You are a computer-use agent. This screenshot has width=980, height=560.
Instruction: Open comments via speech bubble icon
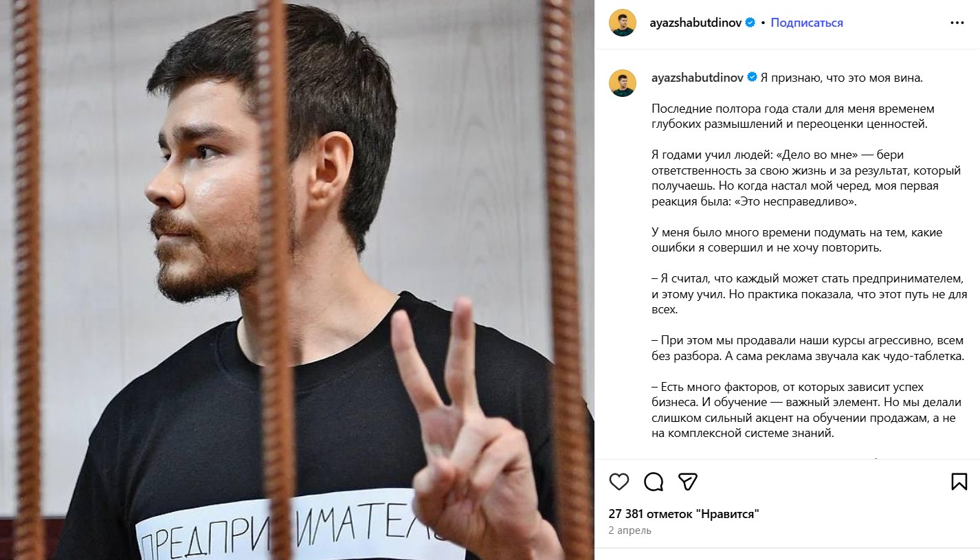(x=654, y=481)
